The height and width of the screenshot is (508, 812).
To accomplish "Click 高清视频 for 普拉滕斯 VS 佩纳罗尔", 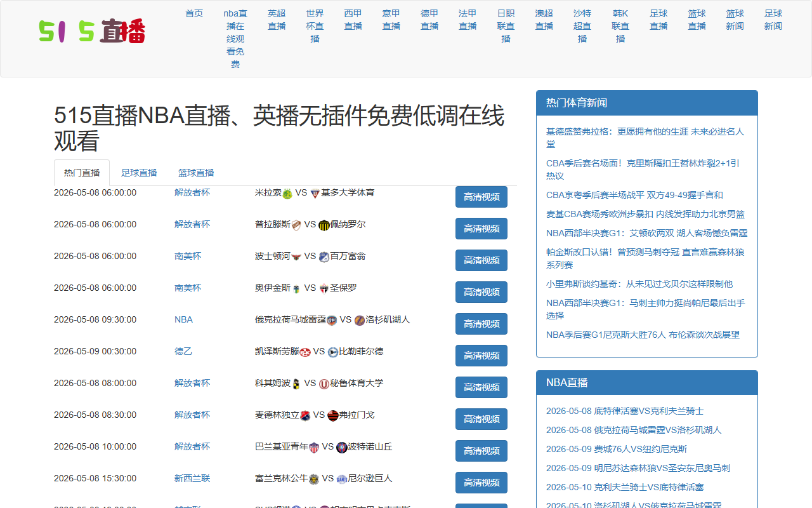I will (481, 229).
